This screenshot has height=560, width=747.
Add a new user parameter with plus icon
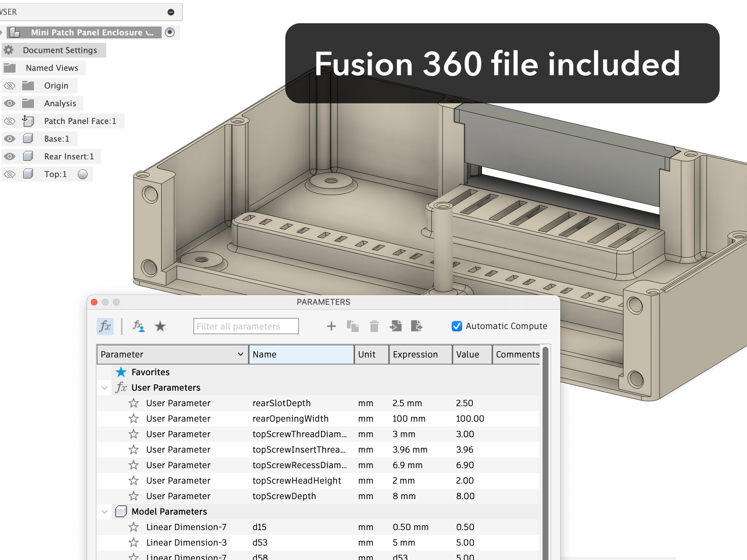[331, 326]
